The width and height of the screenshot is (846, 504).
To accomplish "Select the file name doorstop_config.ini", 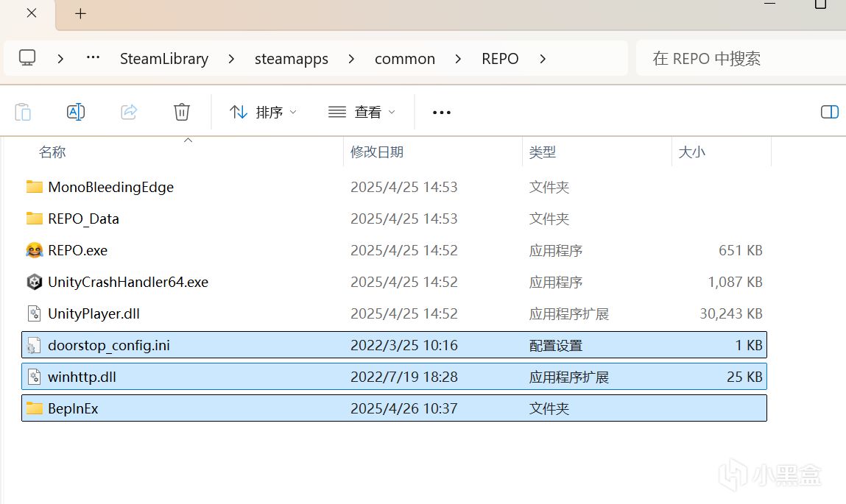I will [x=109, y=346].
